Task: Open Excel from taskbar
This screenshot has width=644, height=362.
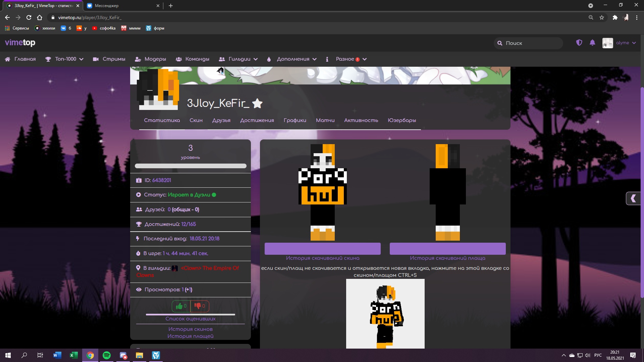Action: 74,355
